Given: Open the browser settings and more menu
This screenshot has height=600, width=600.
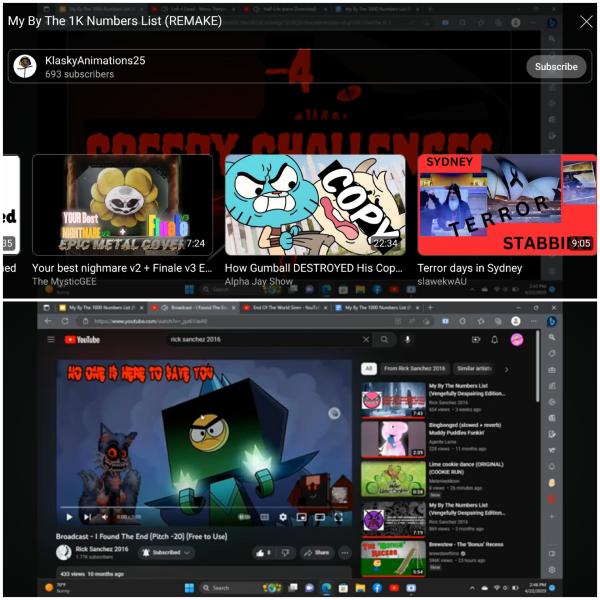Looking at the screenshot, I should point(533,321).
